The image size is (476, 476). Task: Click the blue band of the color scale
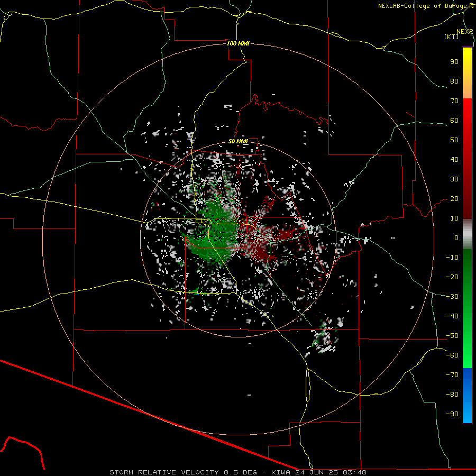[x=467, y=396]
